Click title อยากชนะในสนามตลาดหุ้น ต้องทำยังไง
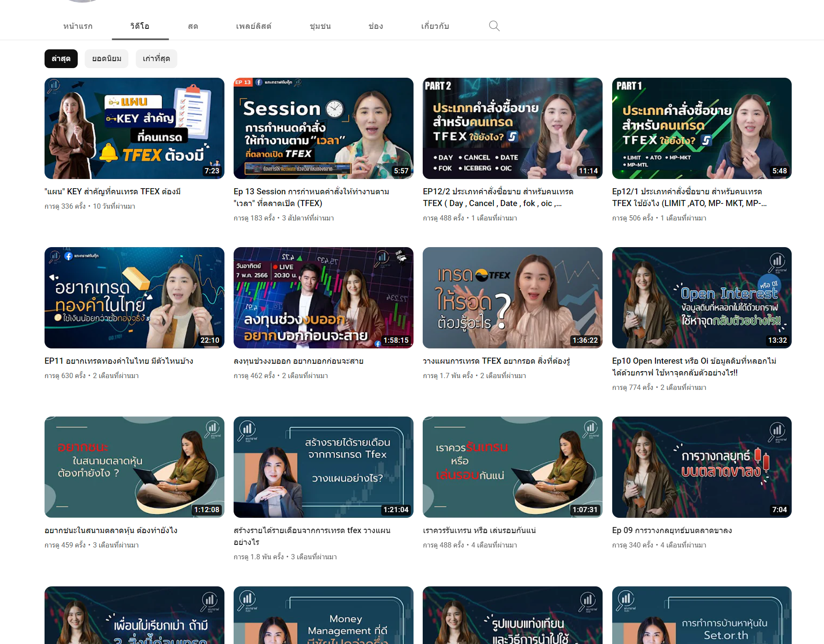The image size is (824, 644). click(111, 530)
